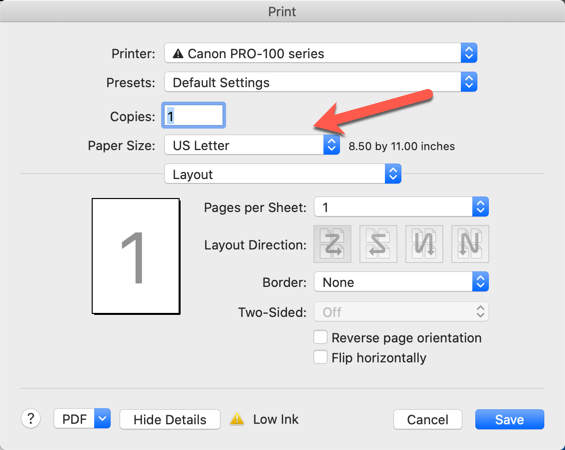Click the blue Save button
Image resolution: width=565 pixels, height=450 pixels.
(x=510, y=419)
